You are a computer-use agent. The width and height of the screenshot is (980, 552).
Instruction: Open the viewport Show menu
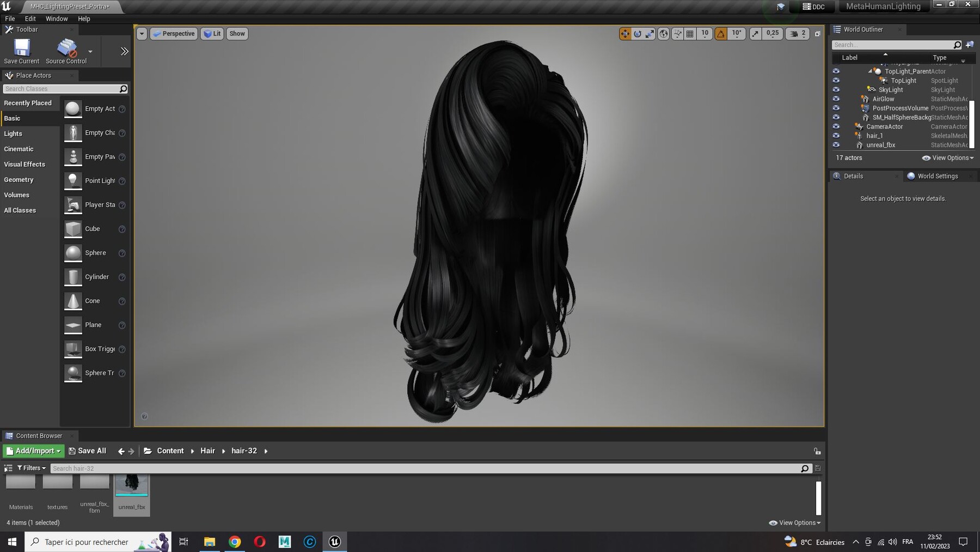(237, 34)
